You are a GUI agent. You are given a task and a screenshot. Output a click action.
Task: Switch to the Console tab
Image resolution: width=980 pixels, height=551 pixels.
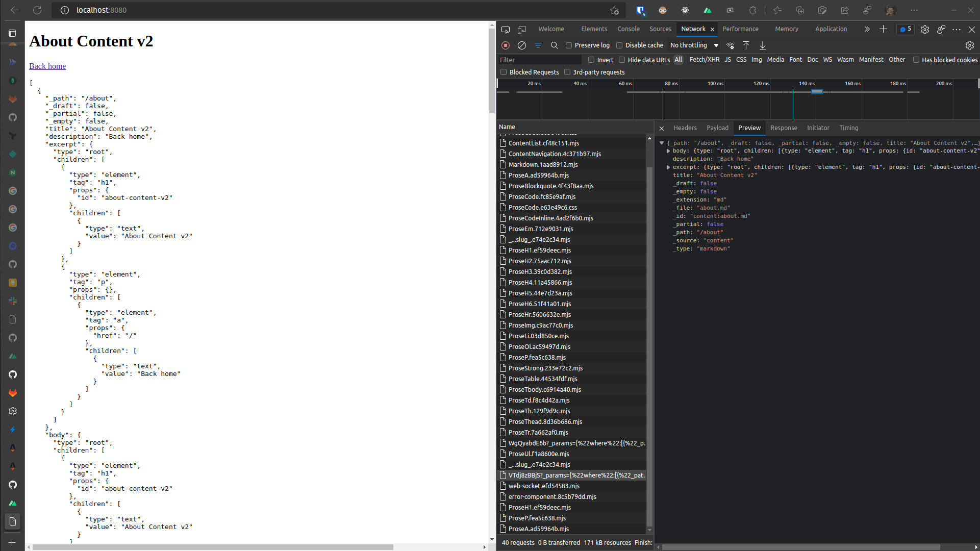click(628, 29)
